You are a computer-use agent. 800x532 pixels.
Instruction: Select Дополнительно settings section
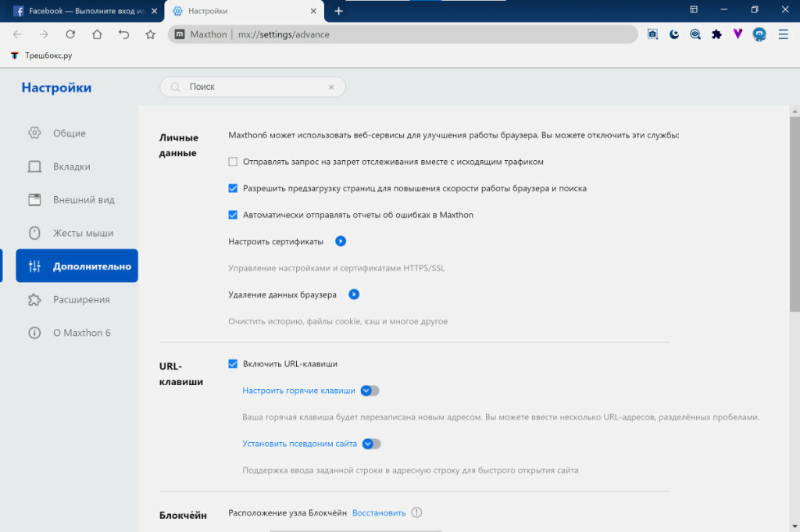click(77, 266)
